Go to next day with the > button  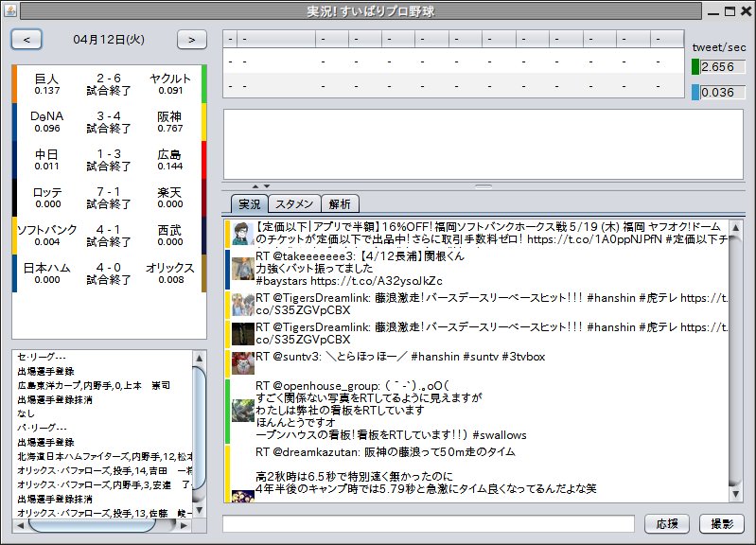192,40
